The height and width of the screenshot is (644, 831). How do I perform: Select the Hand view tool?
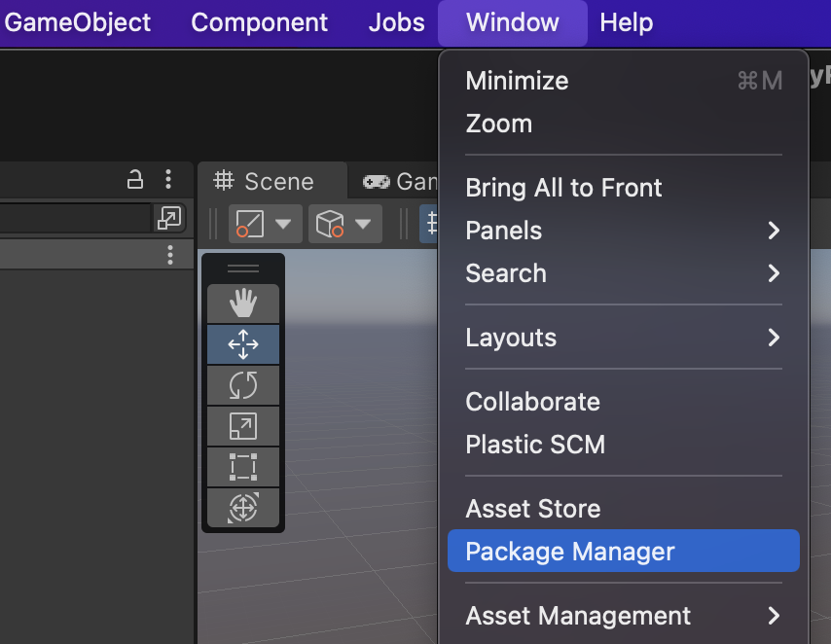(242, 304)
